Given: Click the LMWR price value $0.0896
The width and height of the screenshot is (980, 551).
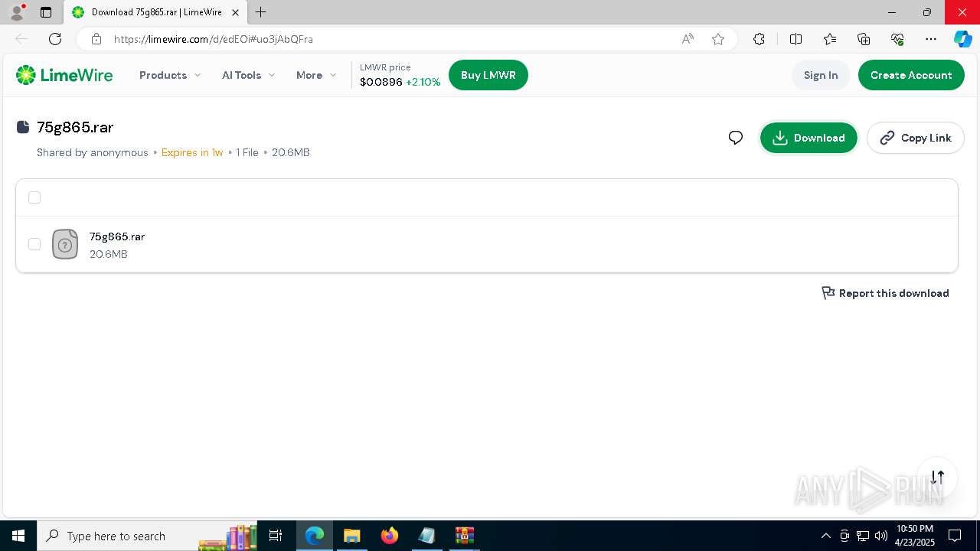Looking at the screenshot, I should point(381,82).
